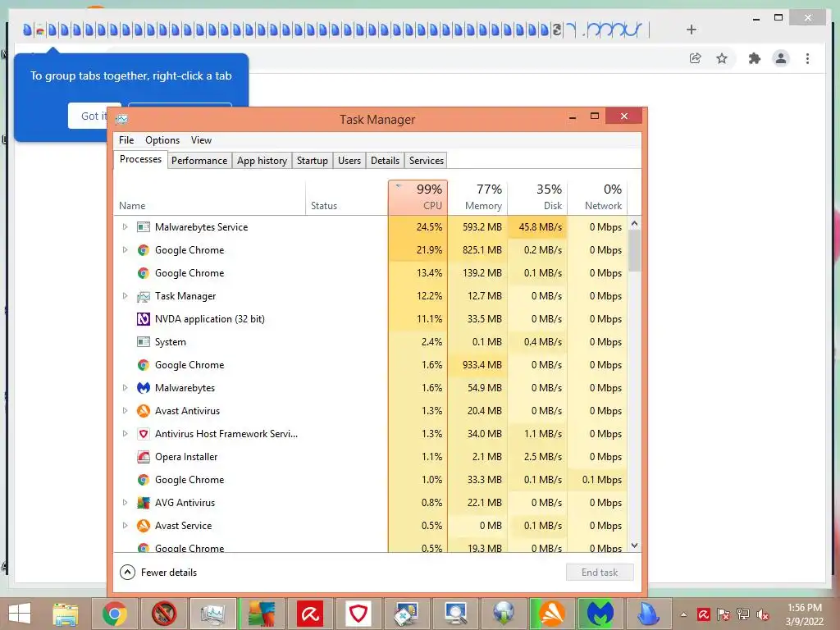Open the Options menu
The height and width of the screenshot is (630, 840).
pos(162,140)
